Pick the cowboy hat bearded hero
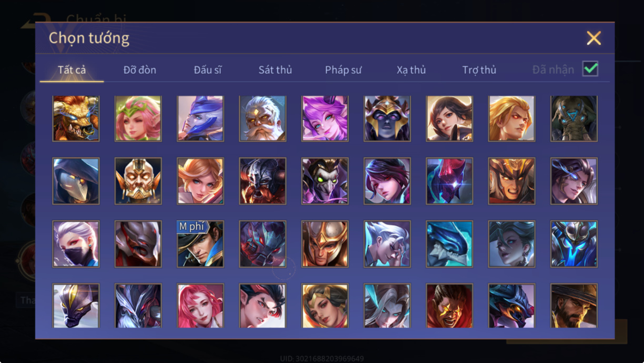The height and width of the screenshot is (363, 644). [x=574, y=306]
